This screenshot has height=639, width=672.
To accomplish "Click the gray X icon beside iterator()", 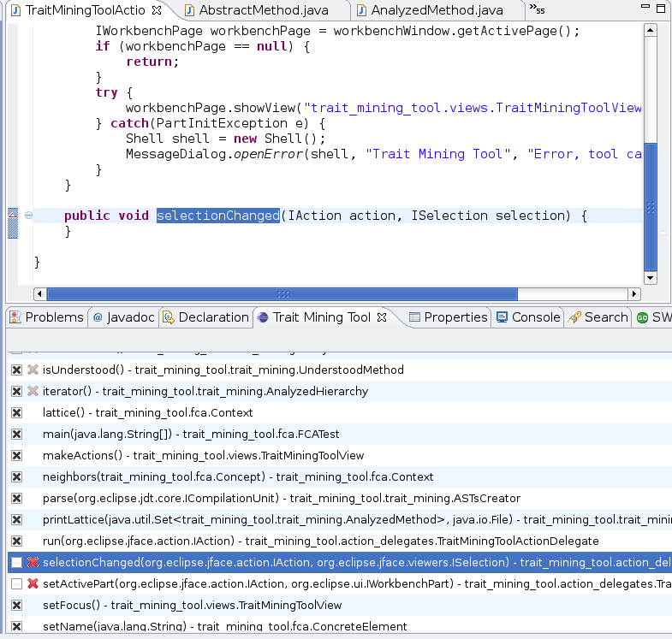I will [x=33, y=391].
